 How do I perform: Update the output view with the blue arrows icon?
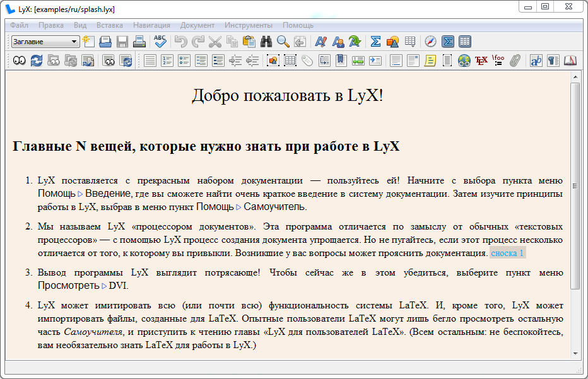coord(37,61)
